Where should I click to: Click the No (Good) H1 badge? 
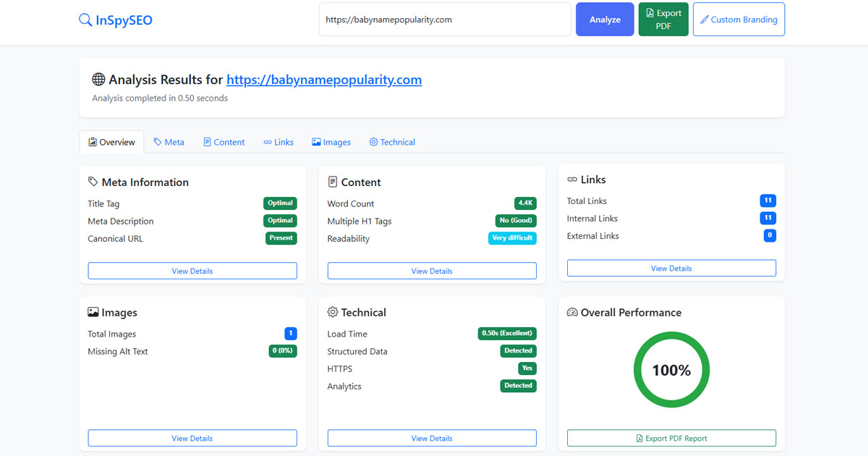(x=516, y=221)
